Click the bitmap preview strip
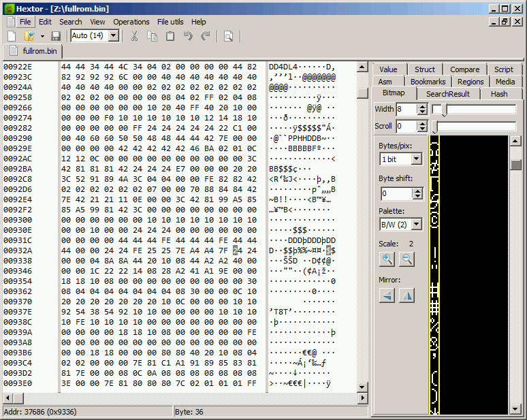Image resolution: width=527 pixels, height=420 pixels. coord(434,274)
